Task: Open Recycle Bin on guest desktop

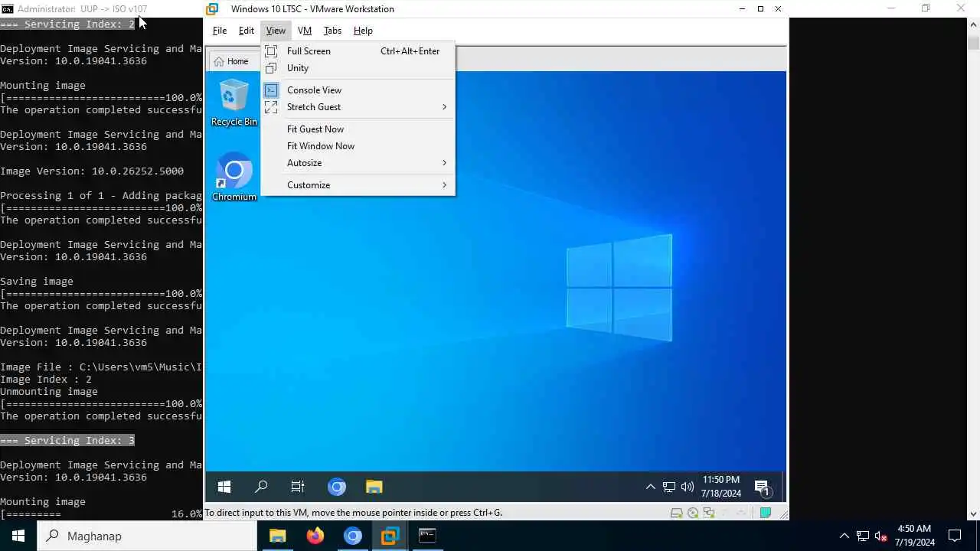Action: coord(234,103)
